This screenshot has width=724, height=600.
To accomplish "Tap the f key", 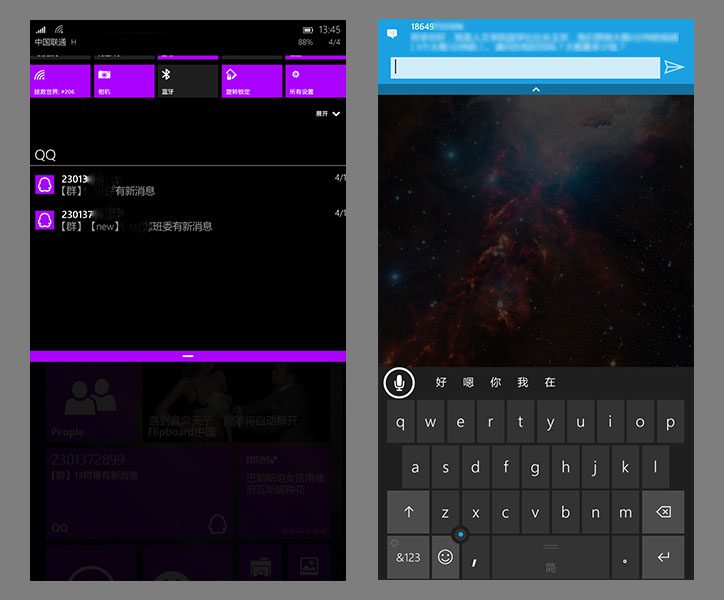I will coord(506,467).
